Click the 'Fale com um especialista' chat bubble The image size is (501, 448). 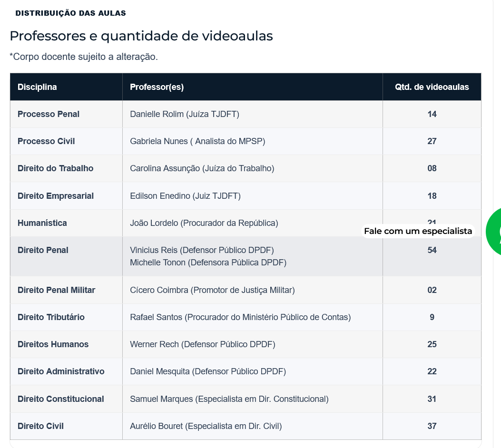[418, 231]
